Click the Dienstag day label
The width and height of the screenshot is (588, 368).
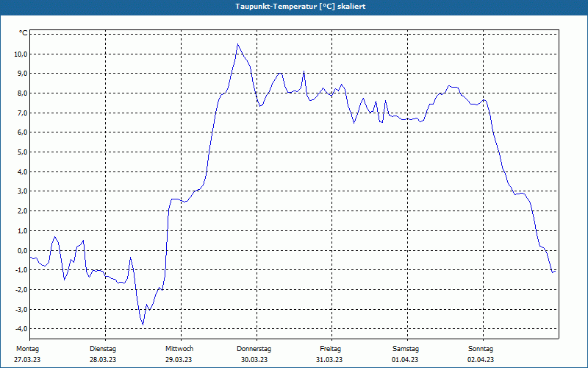pyautogui.click(x=103, y=349)
